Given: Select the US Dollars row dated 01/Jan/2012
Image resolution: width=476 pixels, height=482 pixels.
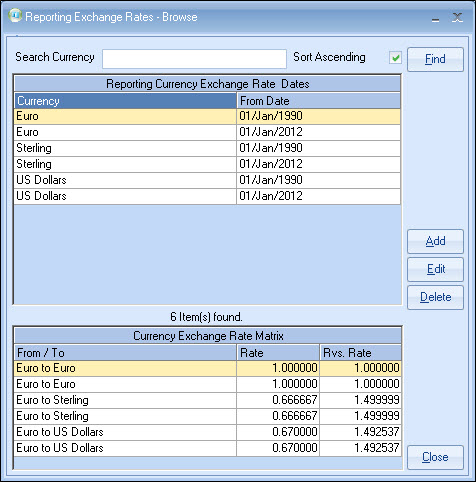Looking at the screenshot, I should click(207, 196).
